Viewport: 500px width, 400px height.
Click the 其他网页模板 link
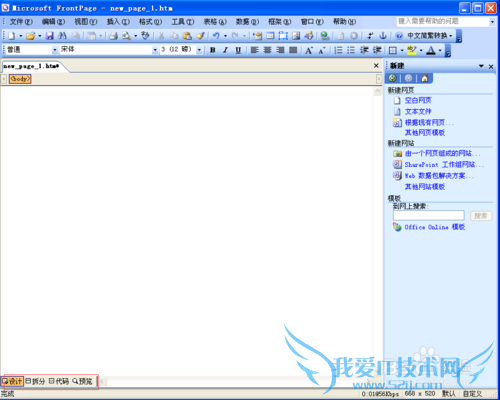point(425,133)
